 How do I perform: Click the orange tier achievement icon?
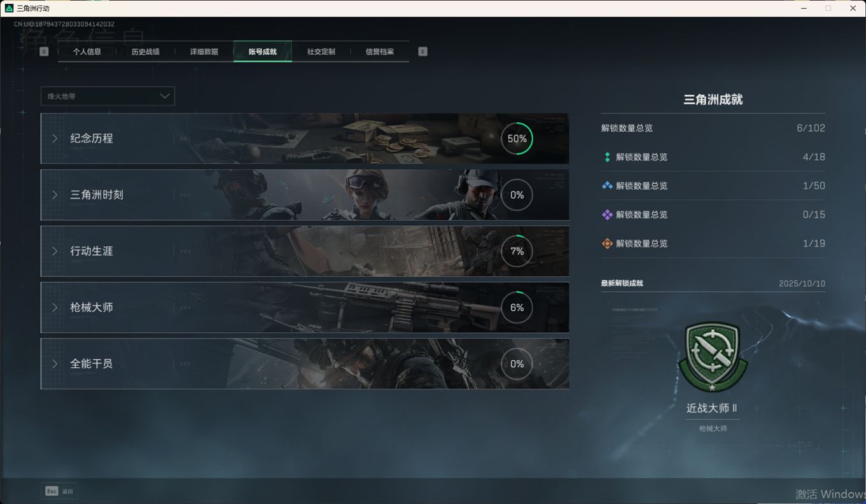pos(607,244)
